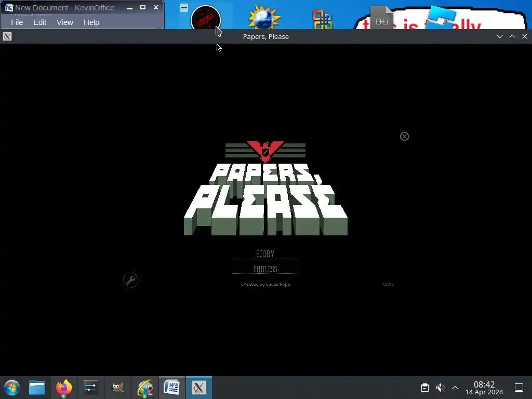Launch Firefox from the taskbar

click(64, 388)
